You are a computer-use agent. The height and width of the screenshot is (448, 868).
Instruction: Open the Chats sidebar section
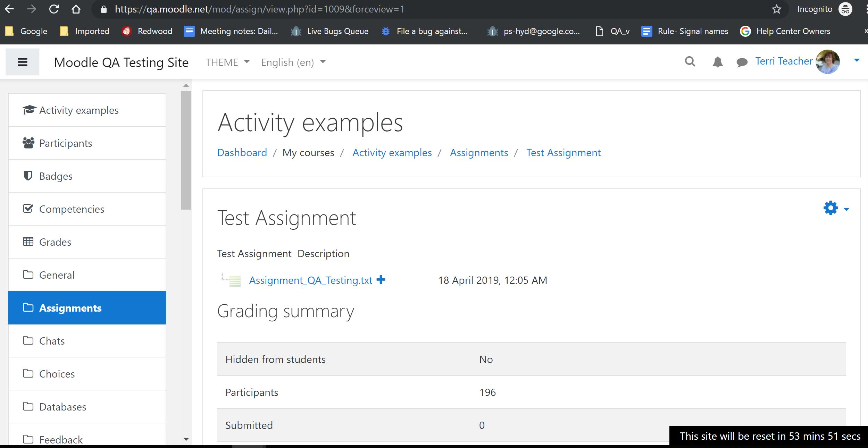pos(87,341)
